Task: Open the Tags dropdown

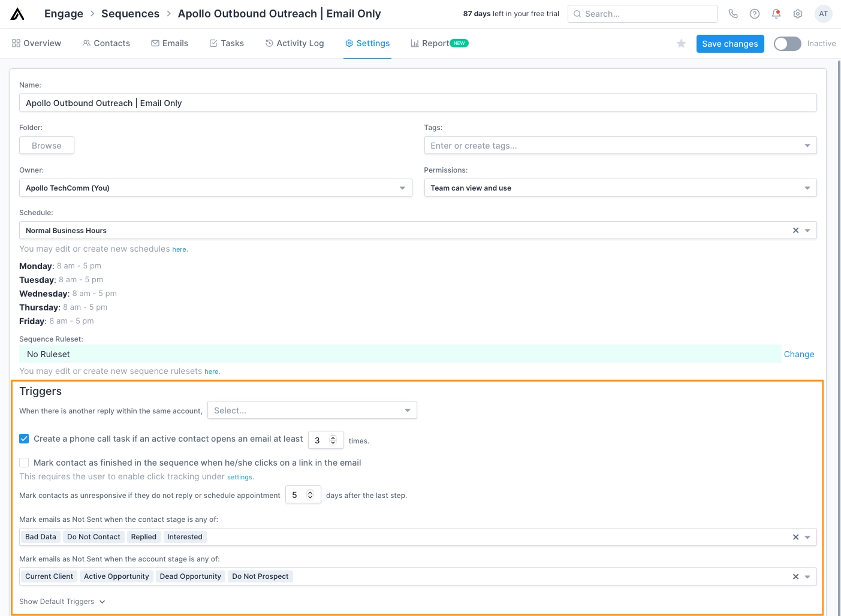Action: (620, 146)
